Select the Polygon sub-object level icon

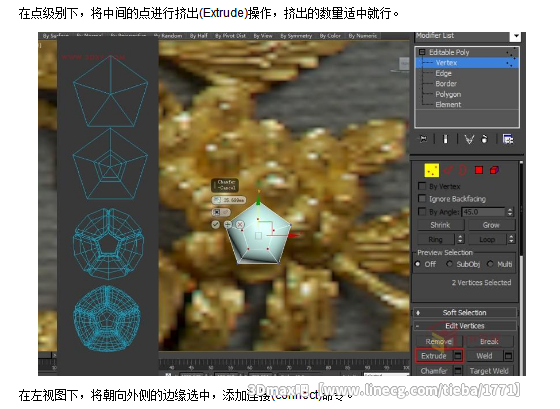479,170
